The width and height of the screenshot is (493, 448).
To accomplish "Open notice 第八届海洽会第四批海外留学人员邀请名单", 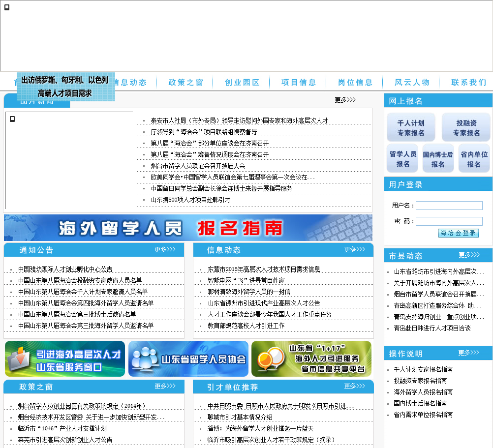I will pos(86,303).
